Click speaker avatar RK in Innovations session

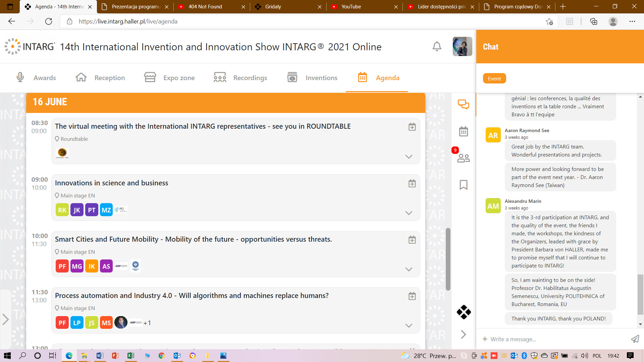pos(62,210)
